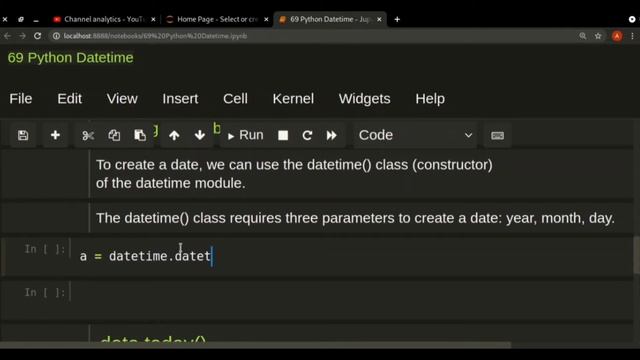
Task: Open the command palette keyboard icon
Action: tap(497, 135)
